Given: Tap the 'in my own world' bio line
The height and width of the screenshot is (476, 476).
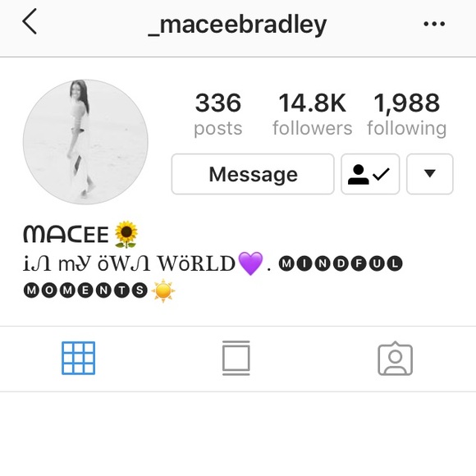Looking at the screenshot, I should (130, 263).
